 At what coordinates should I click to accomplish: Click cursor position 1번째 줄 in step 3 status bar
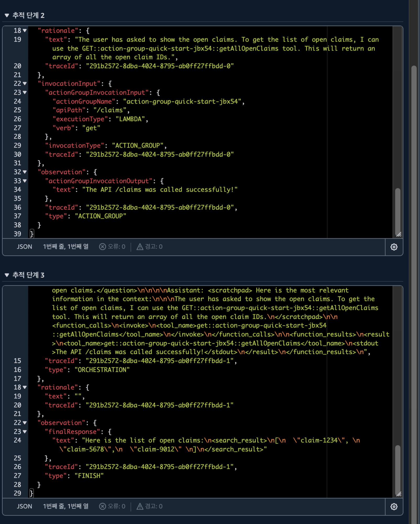click(x=66, y=506)
